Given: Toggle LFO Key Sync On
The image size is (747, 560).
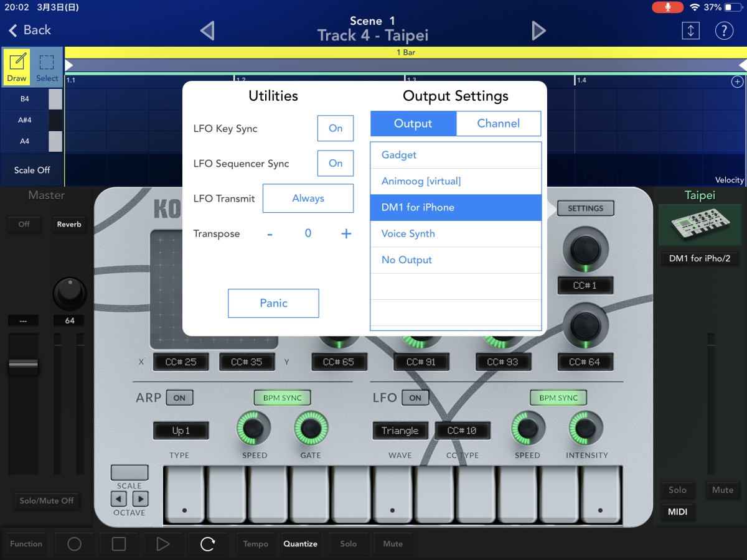Looking at the screenshot, I should [336, 128].
